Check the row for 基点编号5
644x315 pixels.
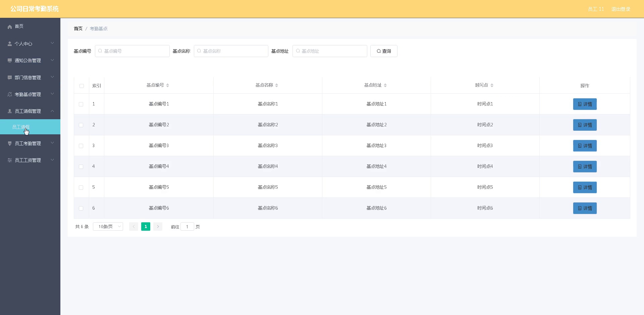tap(81, 188)
